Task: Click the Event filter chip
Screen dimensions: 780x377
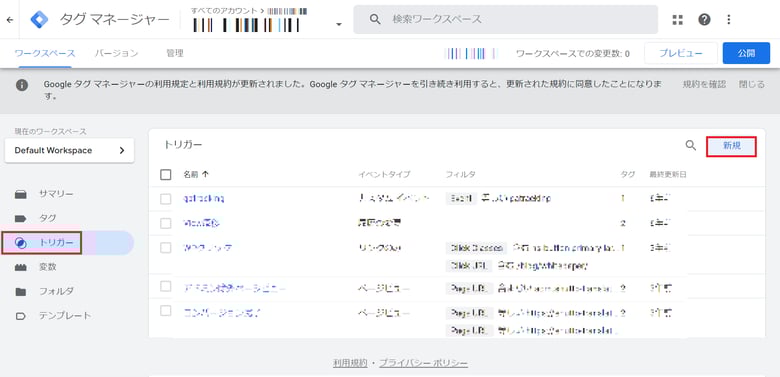Action: click(x=461, y=198)
